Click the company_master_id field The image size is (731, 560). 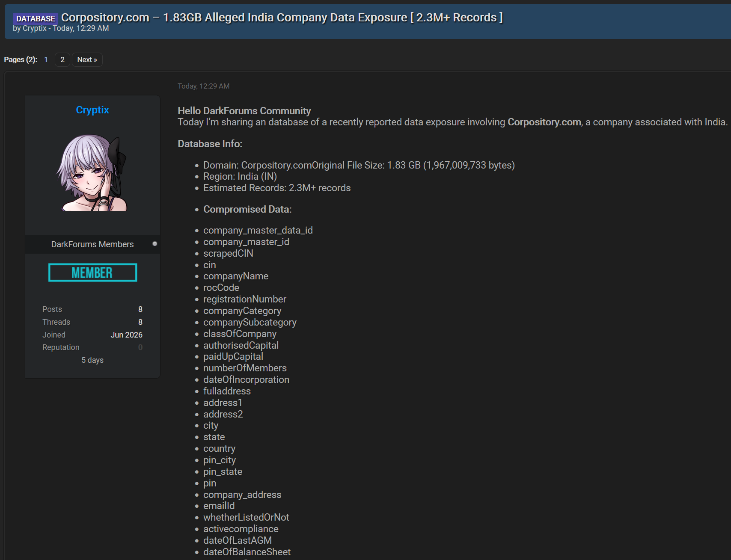tap(247, 242)
